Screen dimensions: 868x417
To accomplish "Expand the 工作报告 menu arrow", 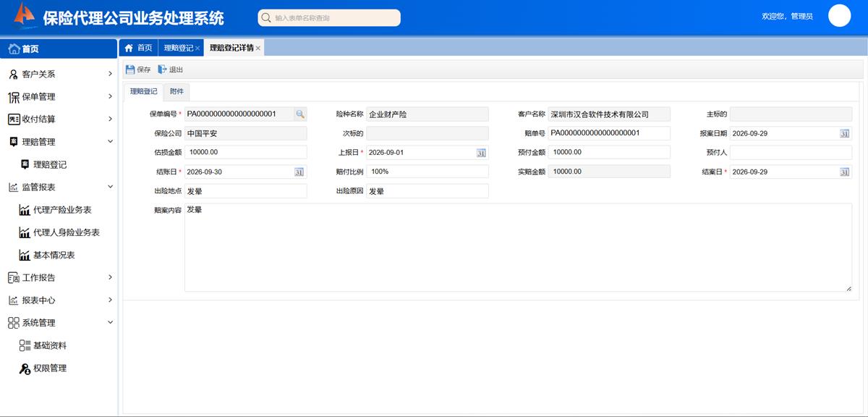I will (x=110, y=277).
